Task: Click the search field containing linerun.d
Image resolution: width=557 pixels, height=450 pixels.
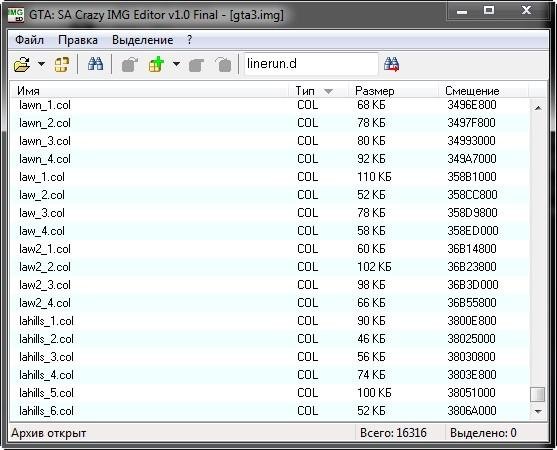Action: [311, 64]
